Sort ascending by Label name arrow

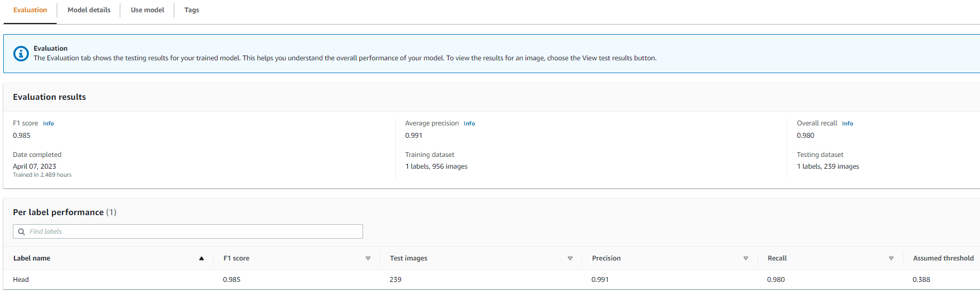pos(202,258)
